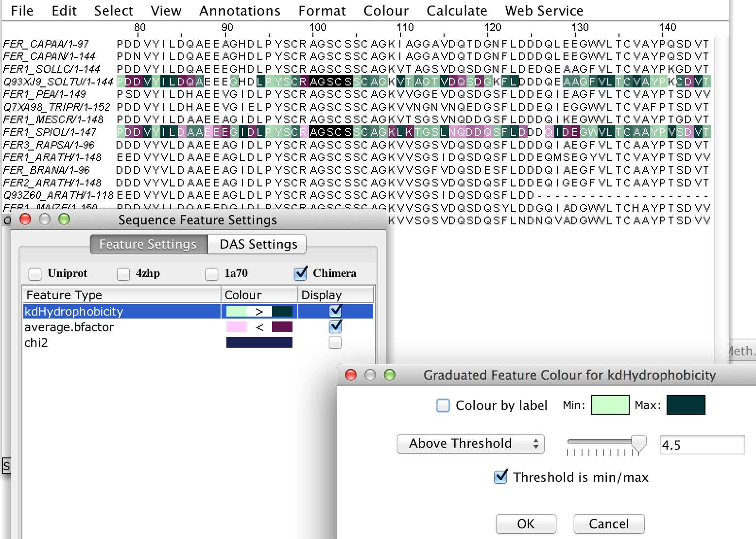Click the average.bfactor graduated colour cell
Screen dimensions: 756x539
coord(259,327)
